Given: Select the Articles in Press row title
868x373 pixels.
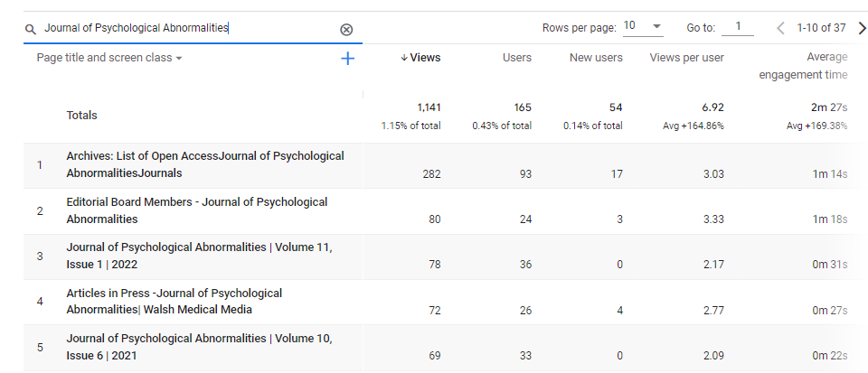Looking at the screenshot, I should [174, 301].
